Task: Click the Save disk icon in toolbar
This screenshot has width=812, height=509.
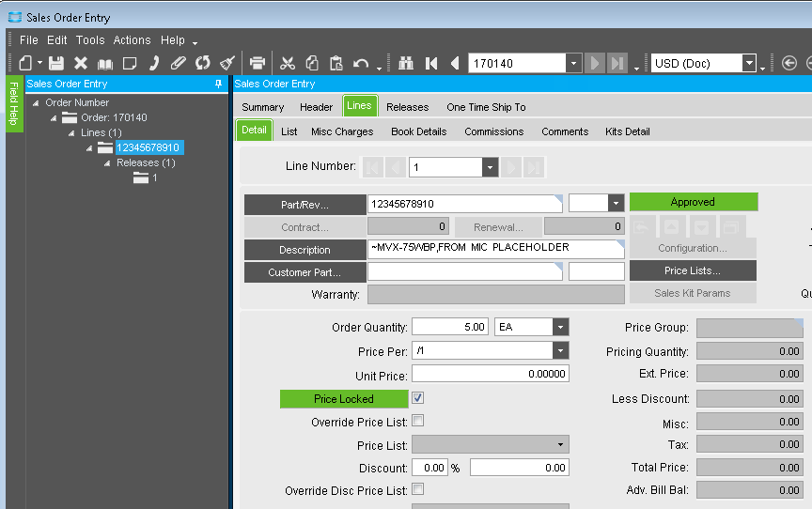Action: pyautogui.click(x=56, y=63)
